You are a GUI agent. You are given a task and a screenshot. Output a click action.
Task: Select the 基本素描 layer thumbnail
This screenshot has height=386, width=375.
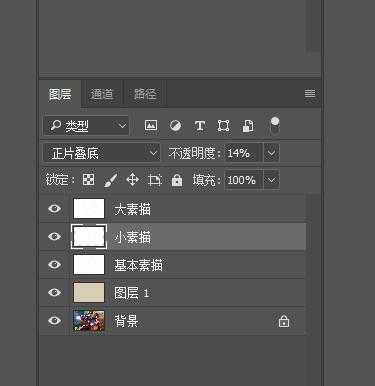point(89,265)
